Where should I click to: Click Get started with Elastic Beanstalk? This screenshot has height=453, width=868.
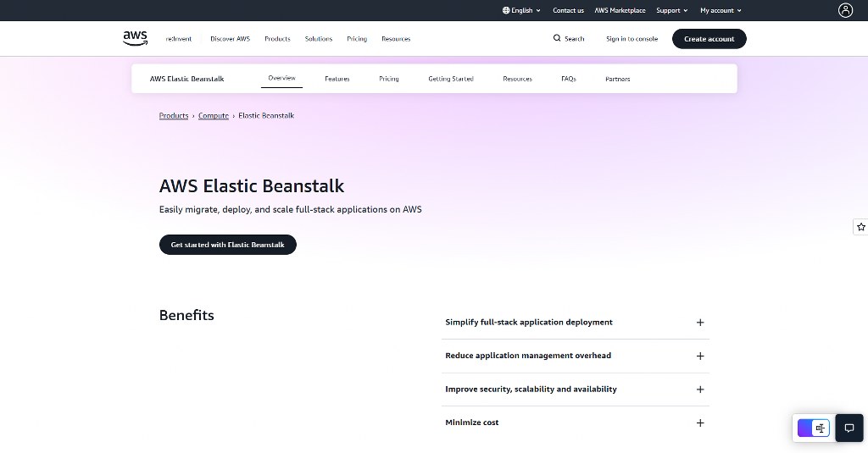[227, 245]
